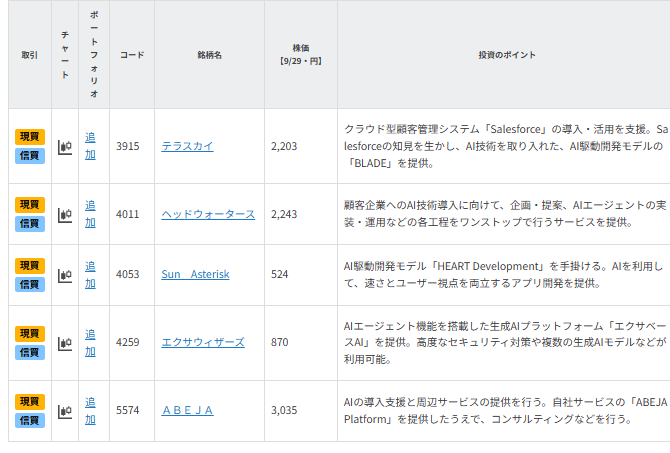Open the chart icon for ヘッドウォータース
The width and height of the screenshot is (670, 453).
click(65, 215)
